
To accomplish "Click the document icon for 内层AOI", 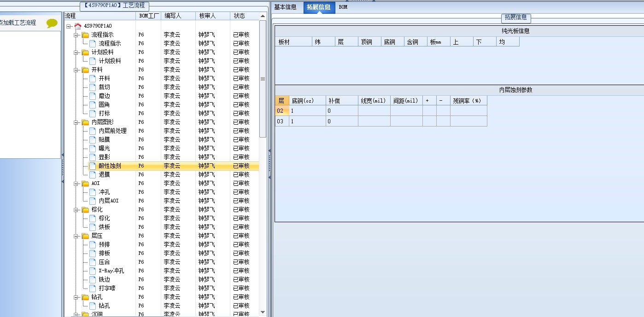I will coord(93,201).
